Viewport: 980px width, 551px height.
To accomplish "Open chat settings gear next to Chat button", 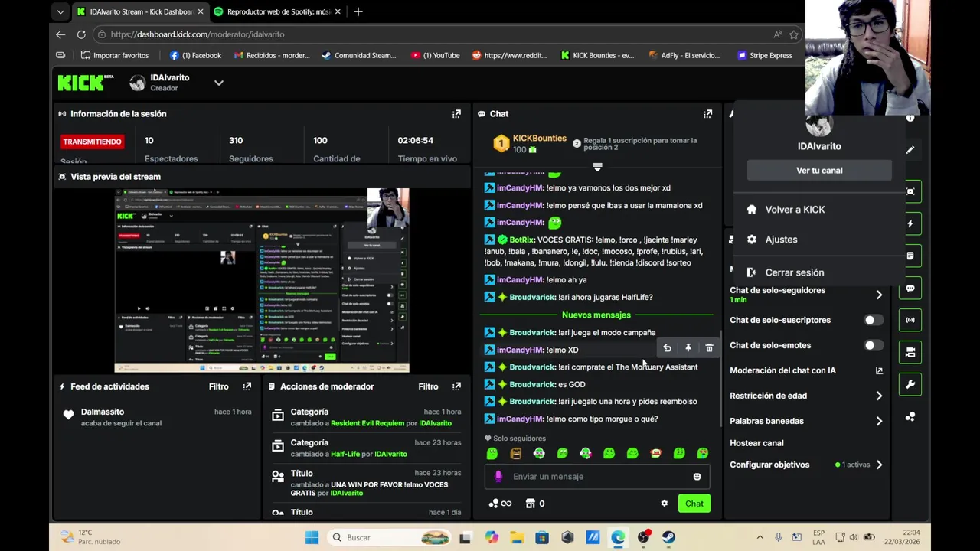I will [x=664, y=504].
